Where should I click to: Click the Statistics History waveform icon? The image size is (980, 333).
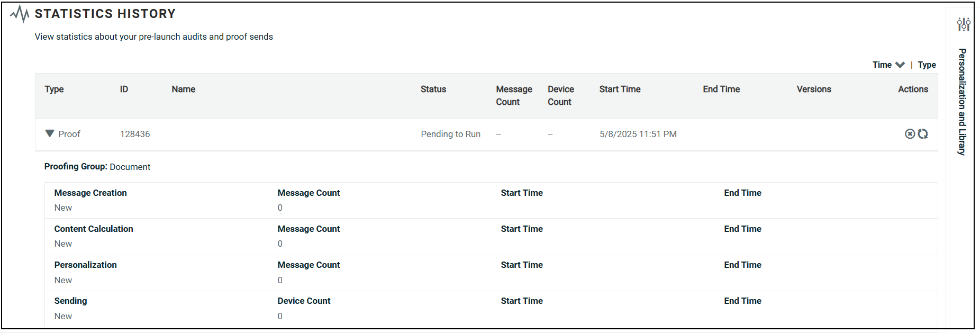click(20, 14)
